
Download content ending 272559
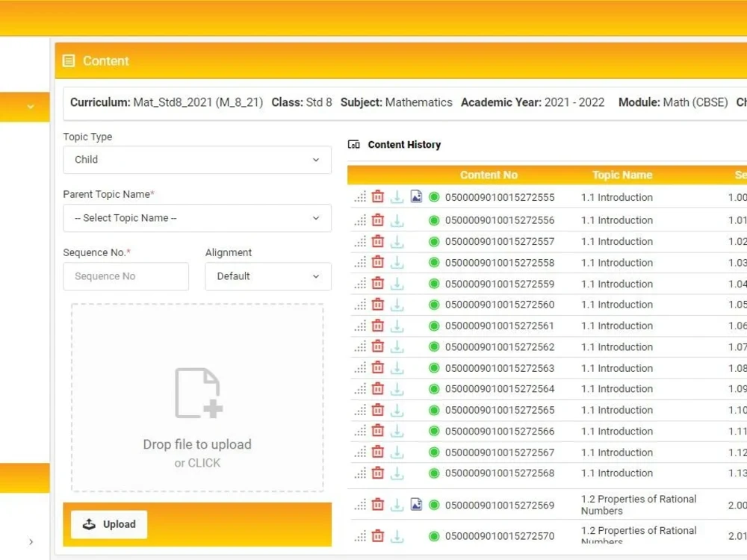pos(397,283)
